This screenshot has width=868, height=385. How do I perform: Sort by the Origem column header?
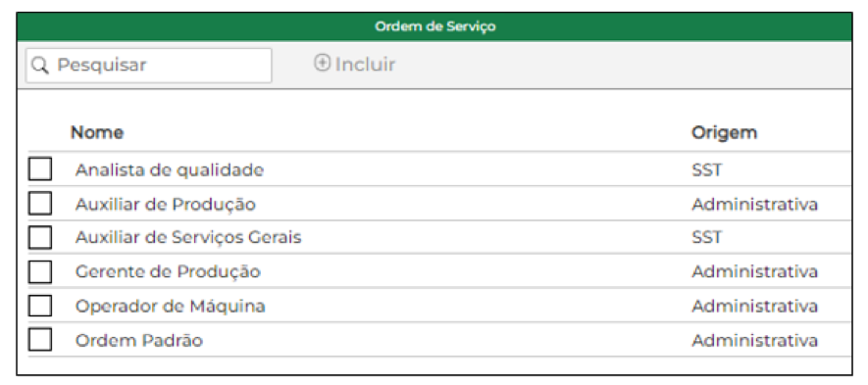click(x=724, y=133)
